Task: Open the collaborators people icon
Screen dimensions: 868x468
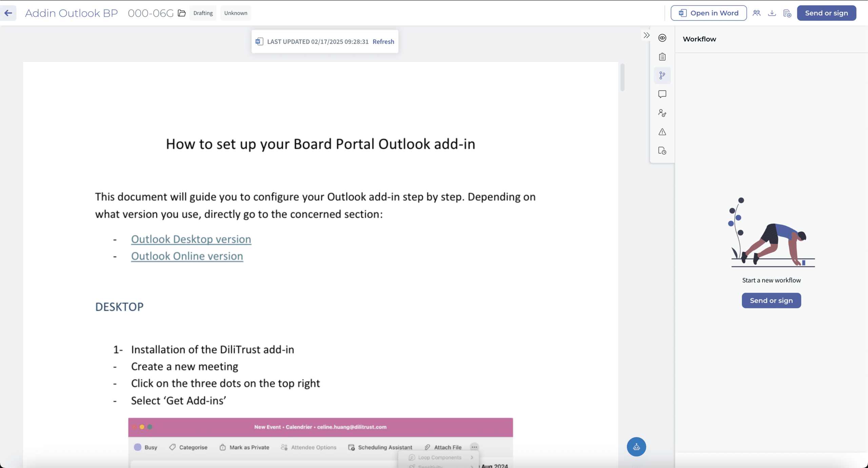Action: pos(756,13)
